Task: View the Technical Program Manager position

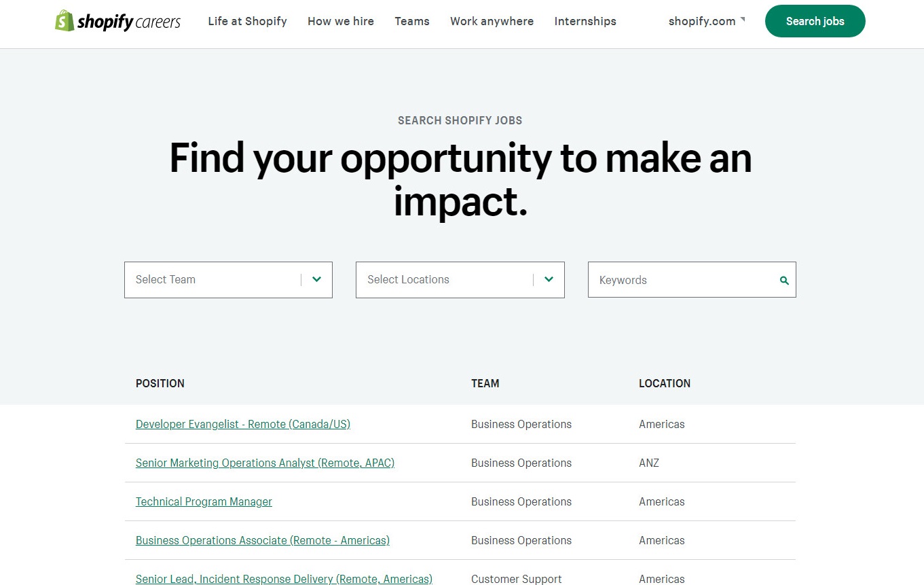Action: 204,501
